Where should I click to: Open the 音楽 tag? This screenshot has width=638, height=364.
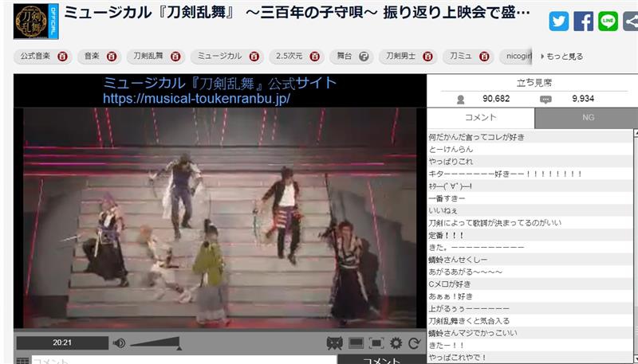coord(92,56)
